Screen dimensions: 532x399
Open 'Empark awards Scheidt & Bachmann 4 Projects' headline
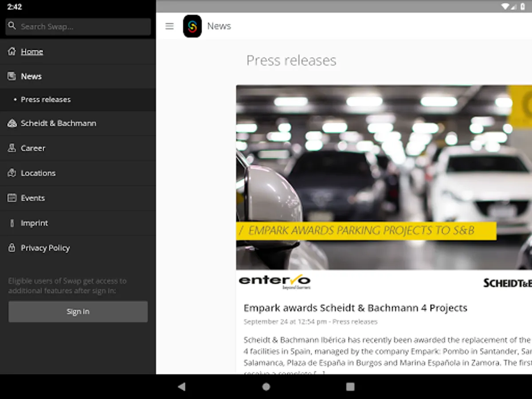tap(356, 308)
